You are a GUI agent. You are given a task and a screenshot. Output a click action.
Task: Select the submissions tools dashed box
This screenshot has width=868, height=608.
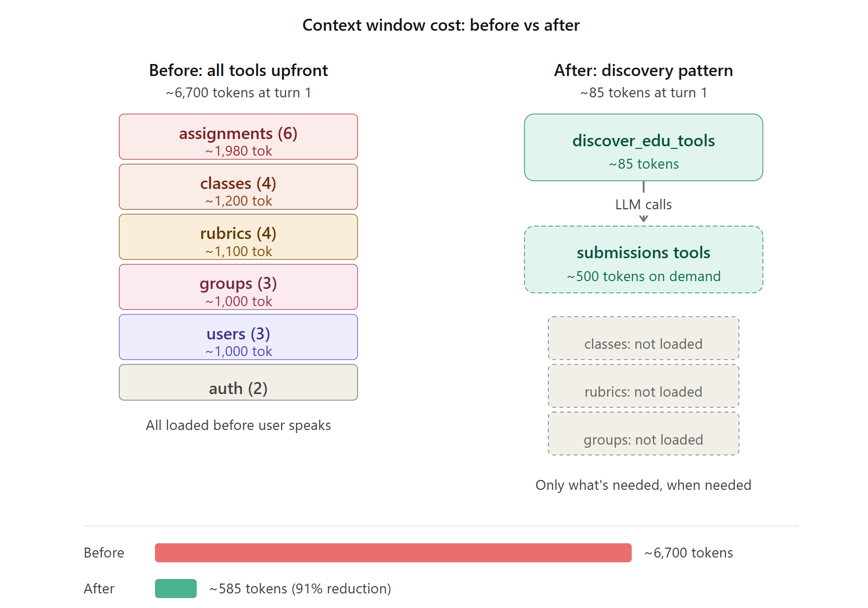(x=644, y=259)
